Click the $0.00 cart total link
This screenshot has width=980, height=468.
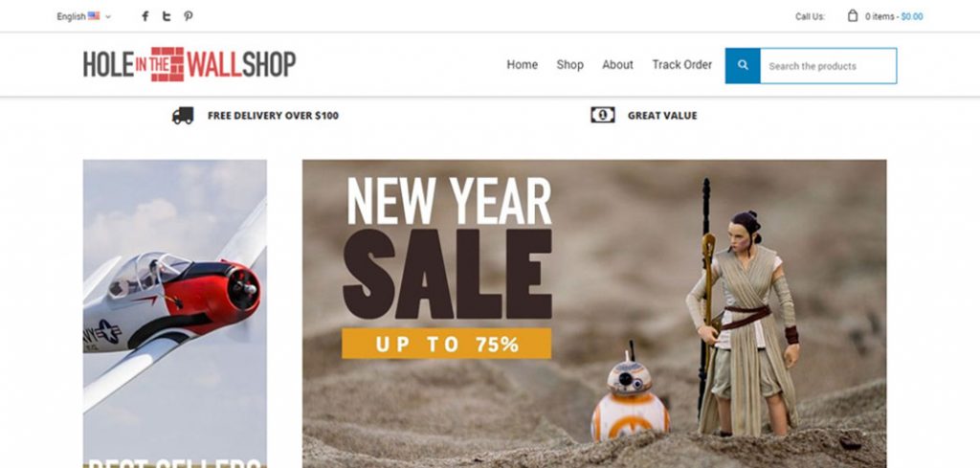[912, 17]
